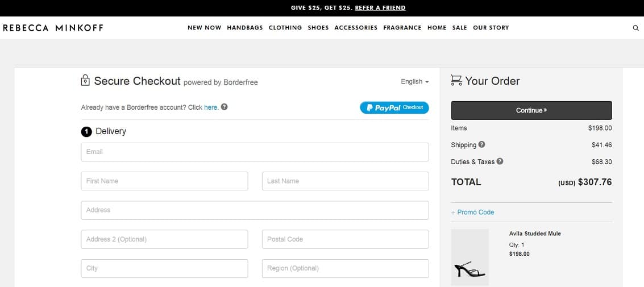The image size is (644, 287).
Task: Focus the Email input field
Action: pos(255,152)
